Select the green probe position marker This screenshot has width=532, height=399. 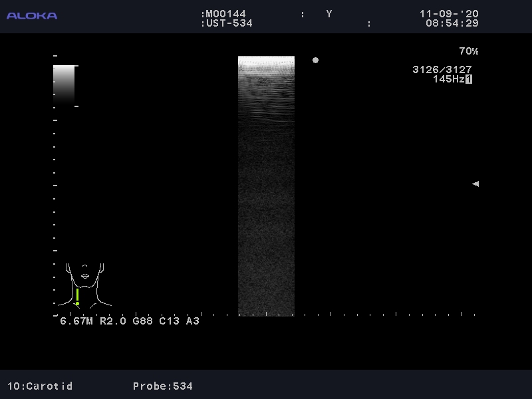coord(77,297)
